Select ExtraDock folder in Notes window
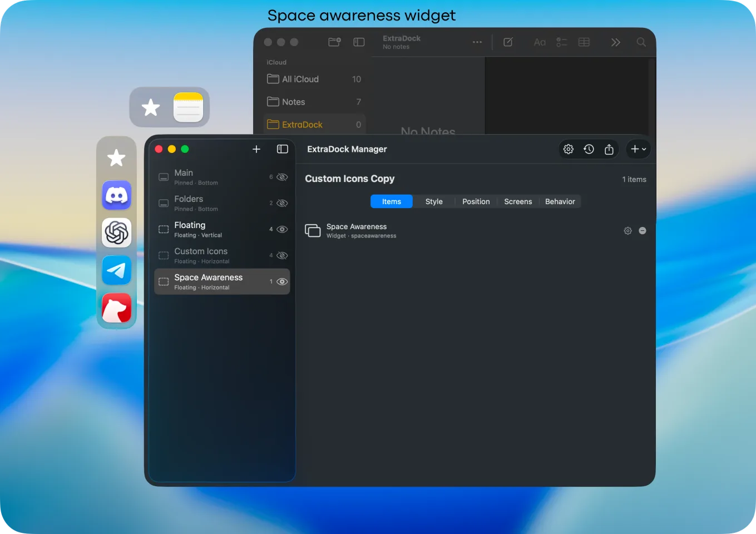Screen dimensions: 756x534 [314, 125]
